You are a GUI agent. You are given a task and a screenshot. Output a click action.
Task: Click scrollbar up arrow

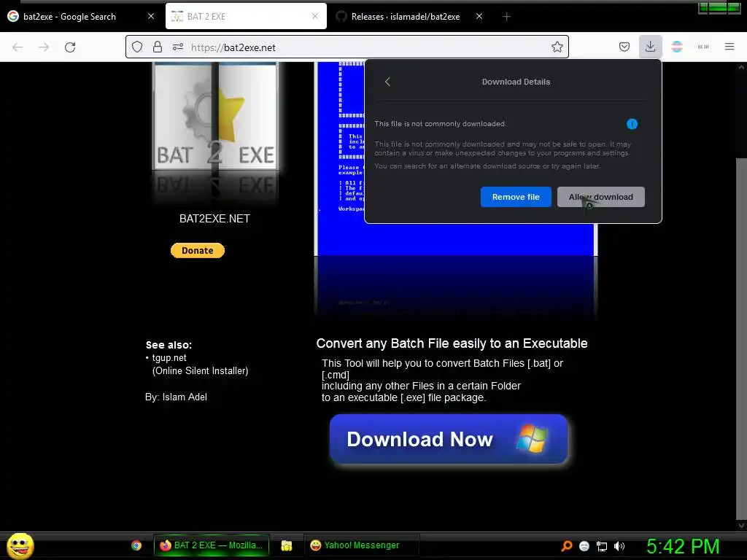[741, 67]
